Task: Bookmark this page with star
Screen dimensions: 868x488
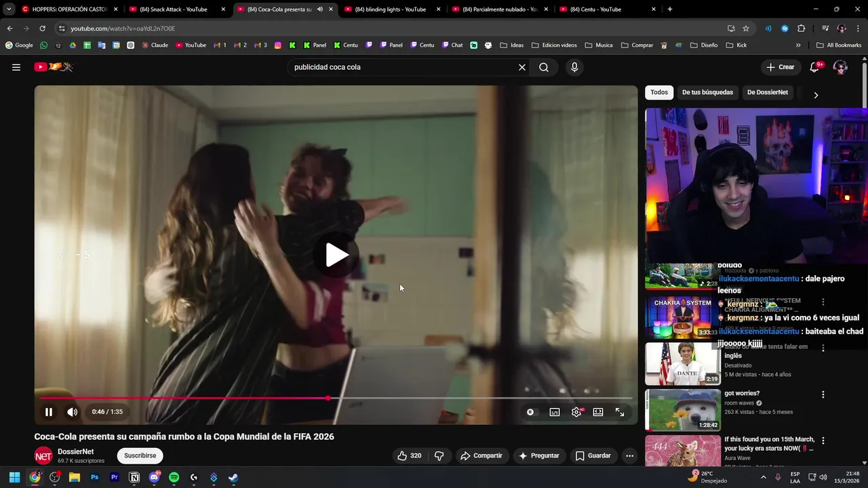Action: coord(746,28)
